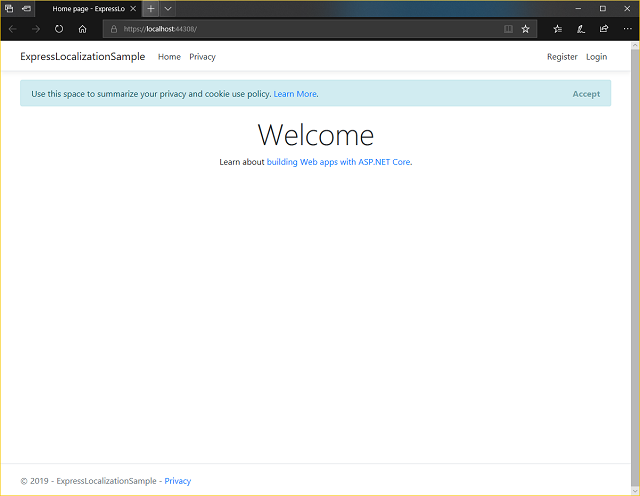The image size is (640, 496).
Task: Click the Register link
Action: (x=562, y=57)
